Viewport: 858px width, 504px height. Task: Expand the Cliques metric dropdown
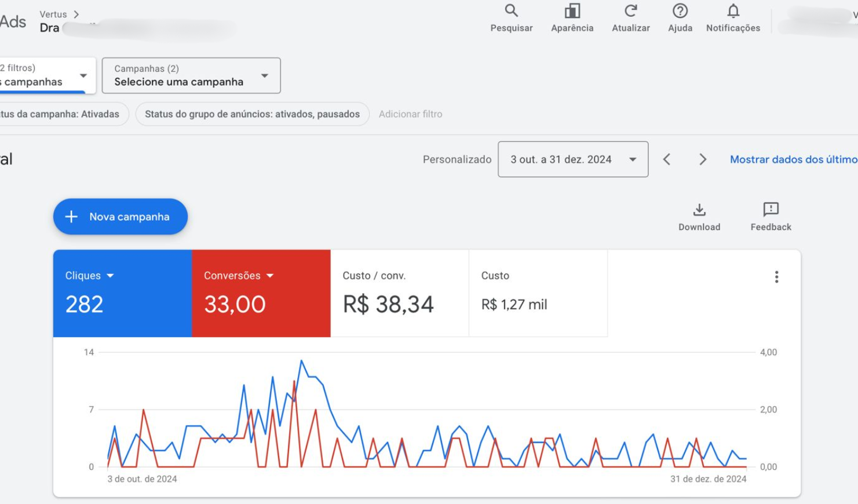coord(110,276)
